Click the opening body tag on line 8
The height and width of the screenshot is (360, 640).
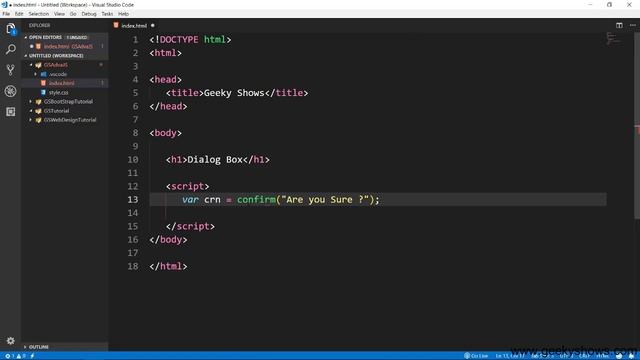(x=165, y=133)
